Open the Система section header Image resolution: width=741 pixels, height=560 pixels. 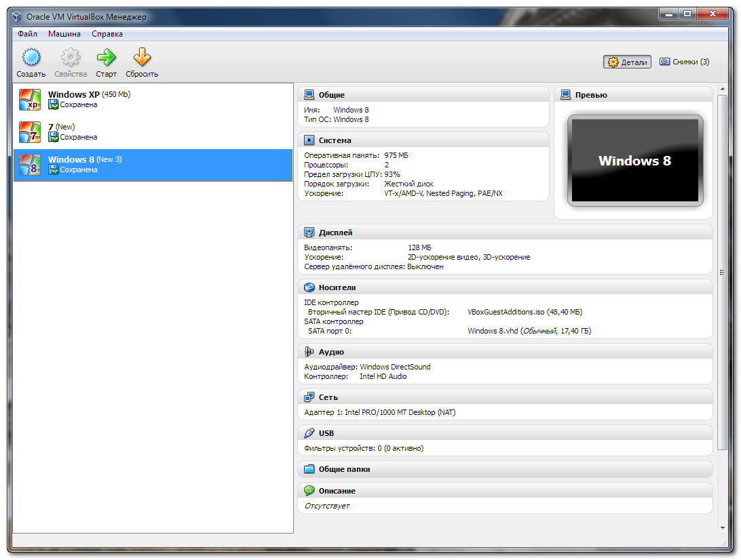tap(423, 140)
